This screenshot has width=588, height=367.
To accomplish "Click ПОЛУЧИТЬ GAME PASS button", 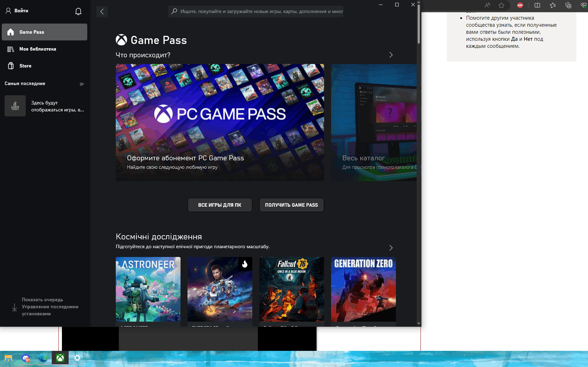I will click(x=292, y=205).
